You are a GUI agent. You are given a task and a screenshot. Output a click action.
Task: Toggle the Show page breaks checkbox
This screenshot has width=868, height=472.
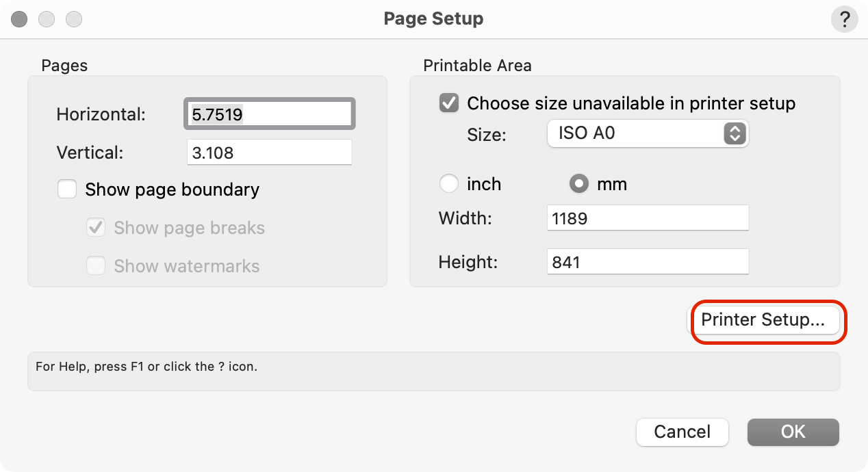[96, 227]
